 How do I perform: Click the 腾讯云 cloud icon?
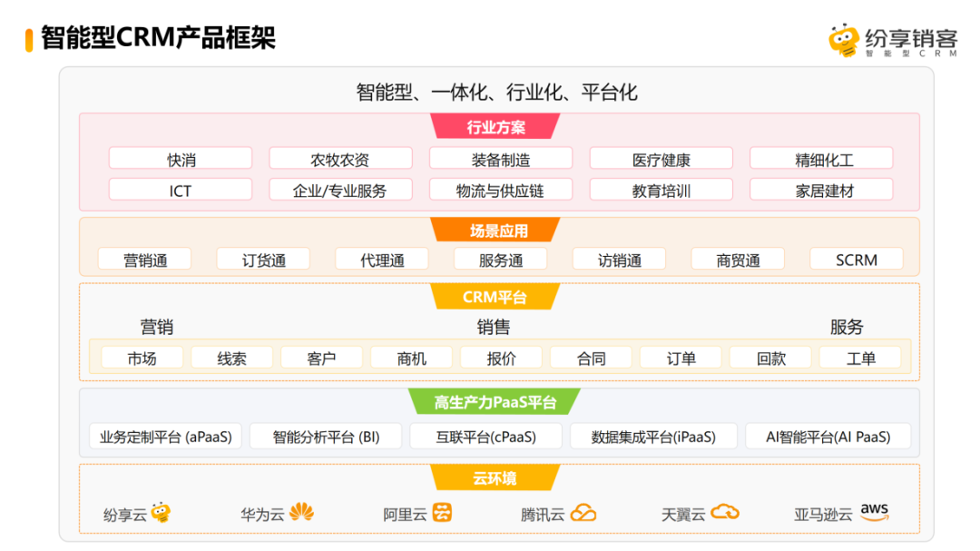coord(583,513)
